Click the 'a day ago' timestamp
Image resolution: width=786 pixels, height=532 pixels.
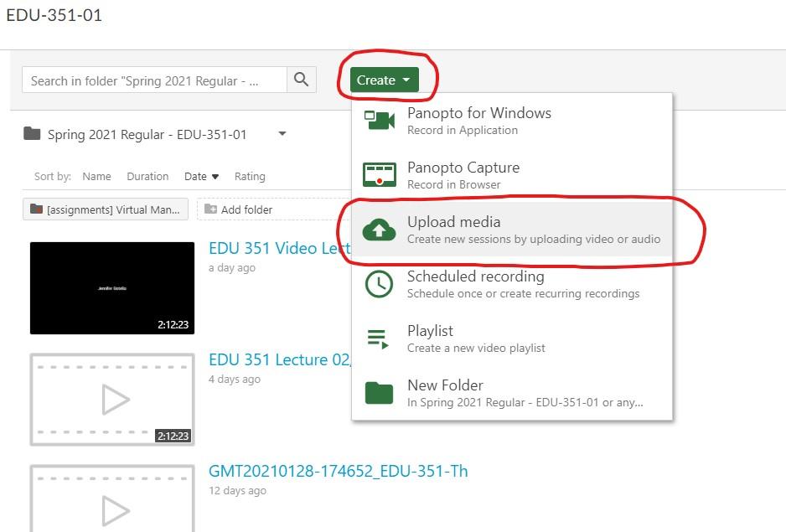tap(232, 268)
